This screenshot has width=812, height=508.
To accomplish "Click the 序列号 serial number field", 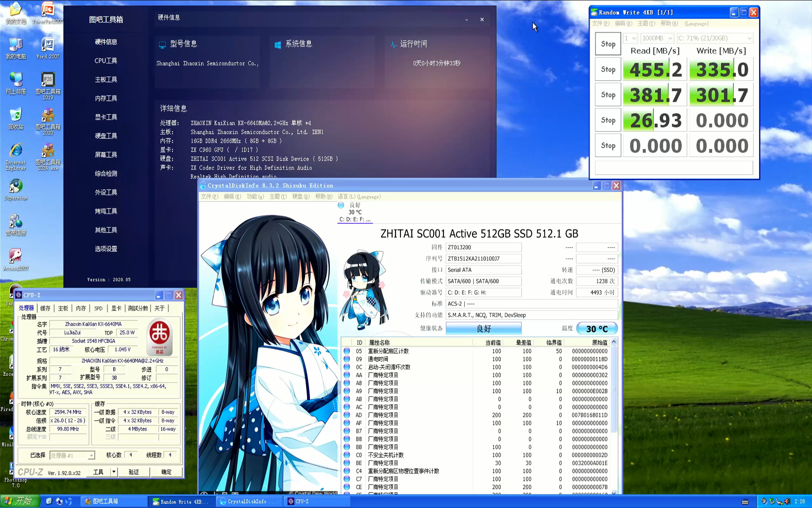I will tap(483, 259).
